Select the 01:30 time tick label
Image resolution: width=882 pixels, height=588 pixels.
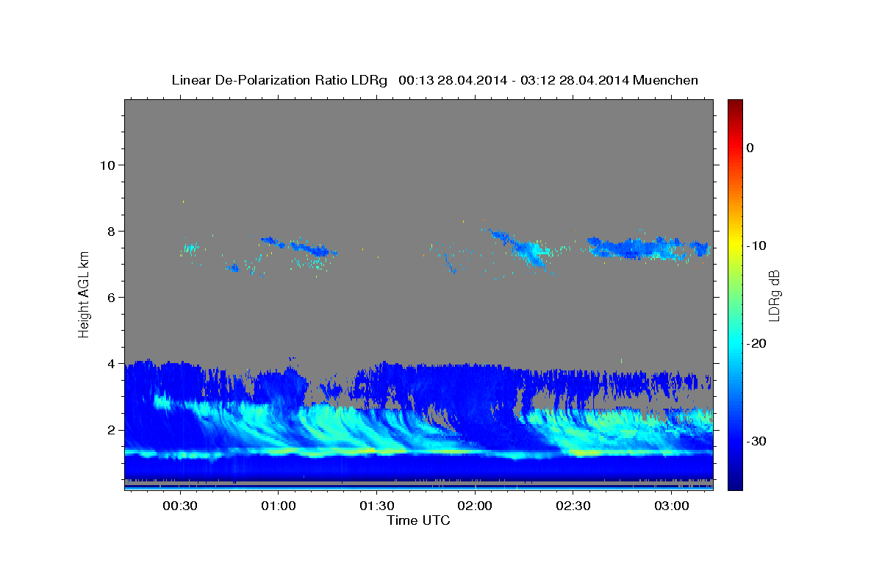(377, 506)
